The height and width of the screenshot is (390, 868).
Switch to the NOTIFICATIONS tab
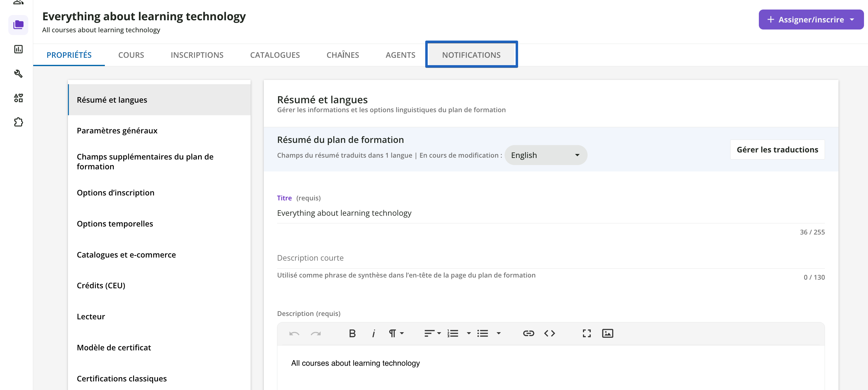click(x=471, y=55)
